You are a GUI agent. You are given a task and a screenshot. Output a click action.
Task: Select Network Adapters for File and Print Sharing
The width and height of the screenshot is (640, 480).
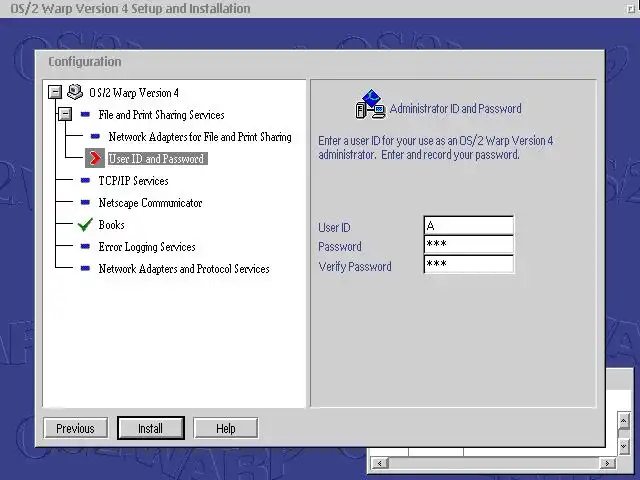tap(200, 137)
